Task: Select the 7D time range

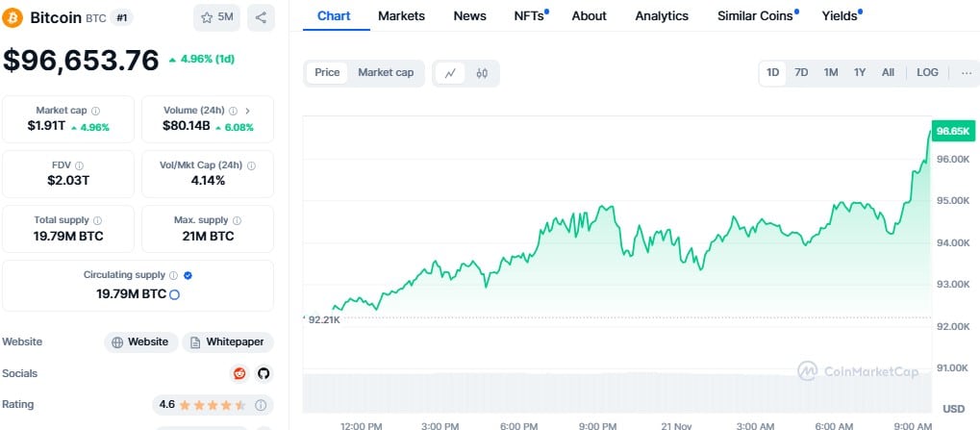Action: (x=801, y=72)
